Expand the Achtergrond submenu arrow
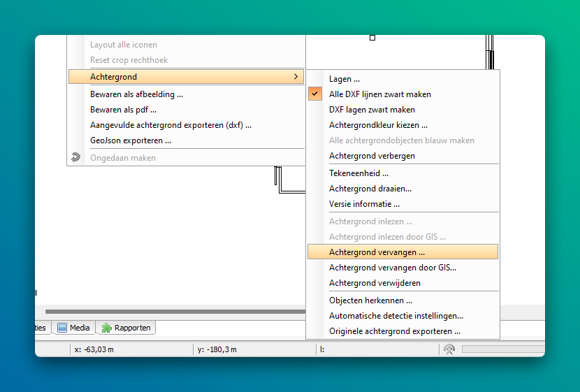The height and width of the screenshot is (392, 580). coord(296,77)
